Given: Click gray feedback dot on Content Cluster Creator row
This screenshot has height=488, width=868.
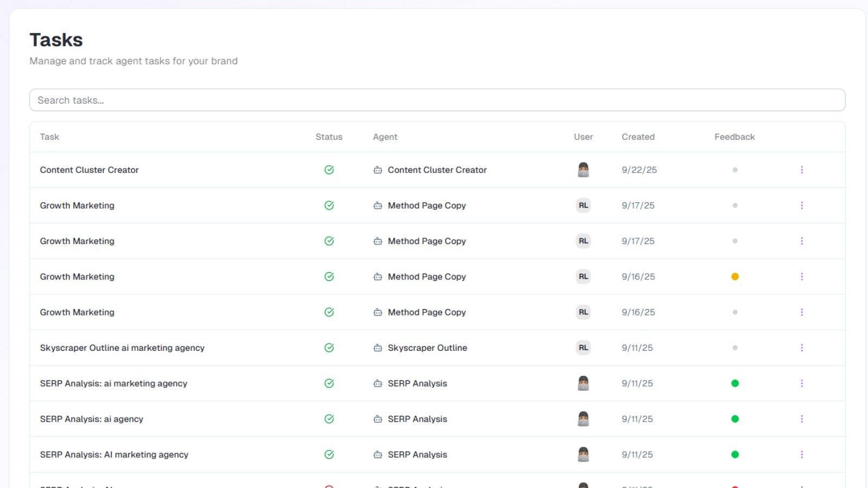Looking at the screenshot, I should pyautogui.click(x=735, y=170).
